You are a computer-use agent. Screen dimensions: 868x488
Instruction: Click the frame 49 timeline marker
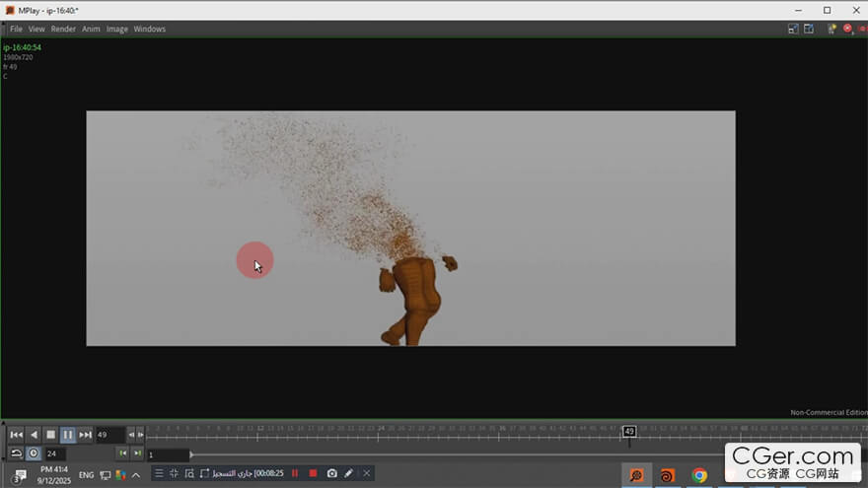(x=628, y=431)
